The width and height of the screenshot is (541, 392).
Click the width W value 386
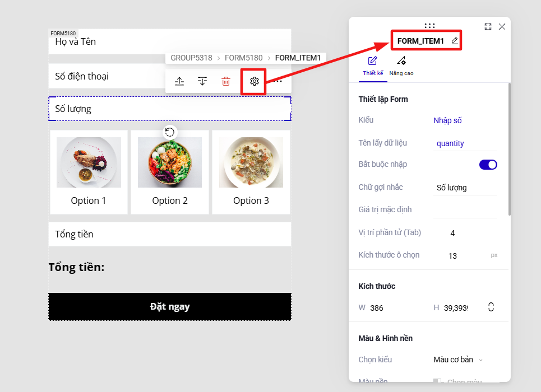[x=376, y=308]
